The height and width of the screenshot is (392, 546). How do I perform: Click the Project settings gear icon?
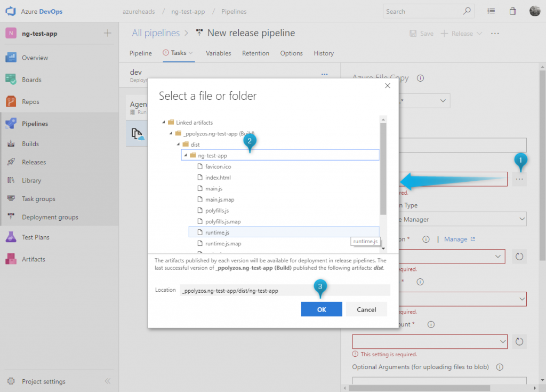pyautogui.click(x=11, y=381)
